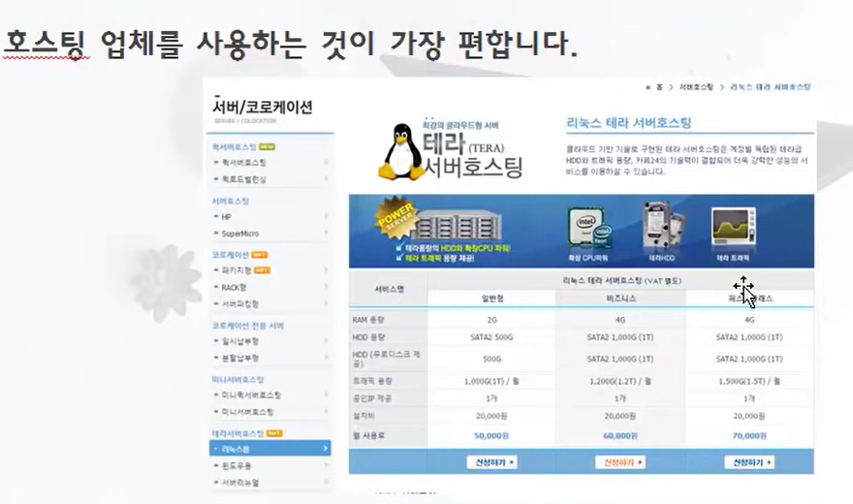853x504 pixels.
Task: Click the gold POWER SERVER badge
Action: point(396,218)
